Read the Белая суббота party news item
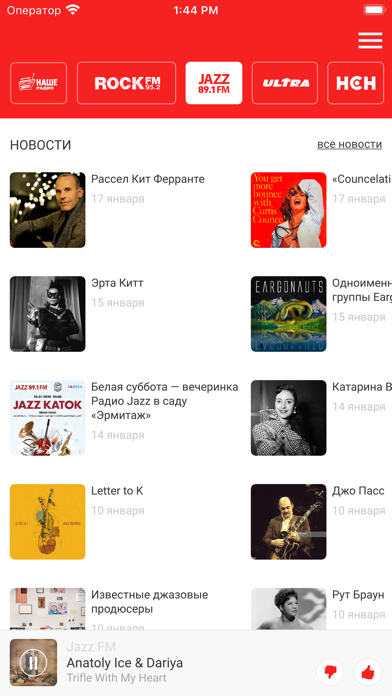The width and height of the screenshot is (392, 696). (x=165, y=401)
